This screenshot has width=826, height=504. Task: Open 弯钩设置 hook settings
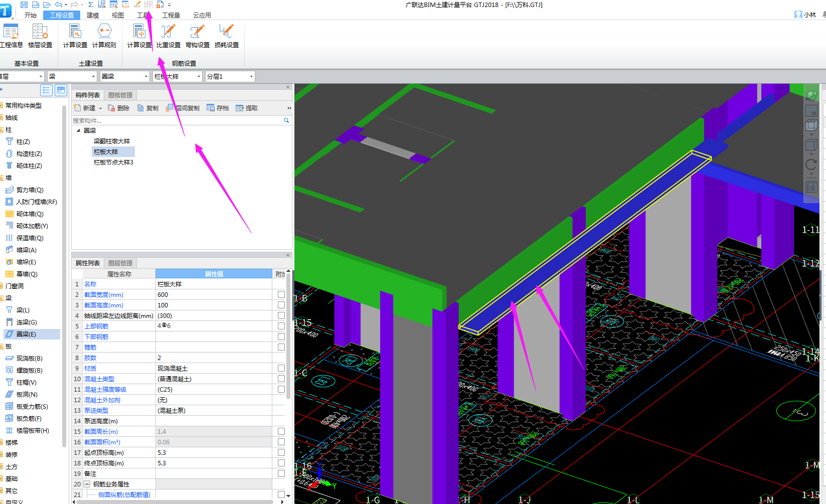coord(198,36)
